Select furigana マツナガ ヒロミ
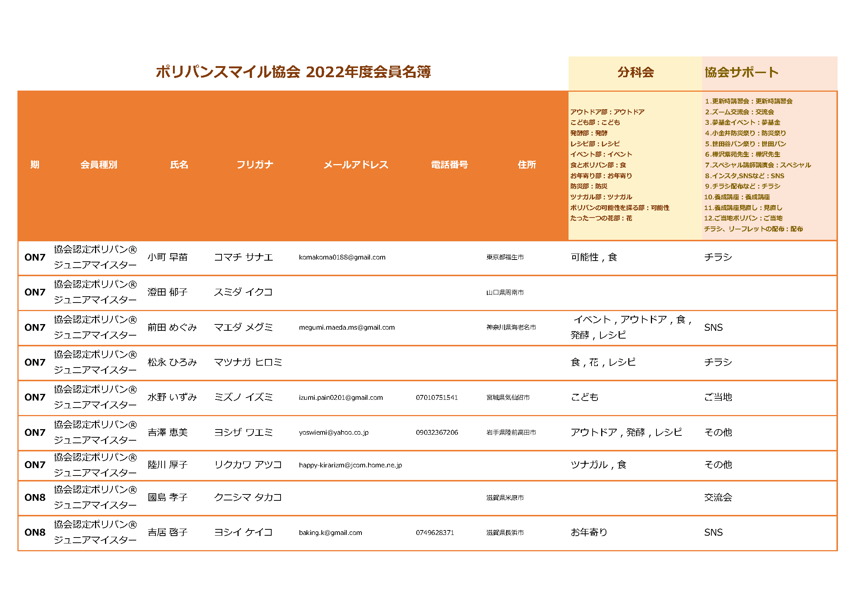Image resolution: width=868 pixels, height=614 pixels. pyautogui.click(x=248, y=362)
